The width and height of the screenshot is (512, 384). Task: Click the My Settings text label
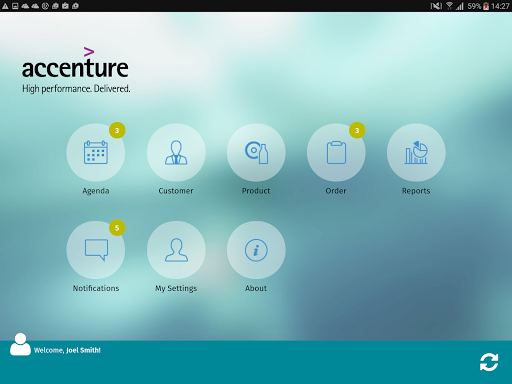pos(176,288)
